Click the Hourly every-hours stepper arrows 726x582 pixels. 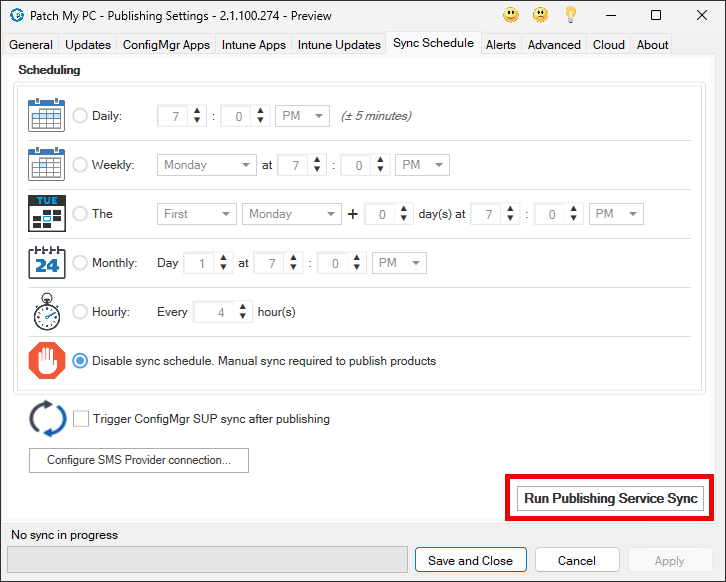pos(243,312)
